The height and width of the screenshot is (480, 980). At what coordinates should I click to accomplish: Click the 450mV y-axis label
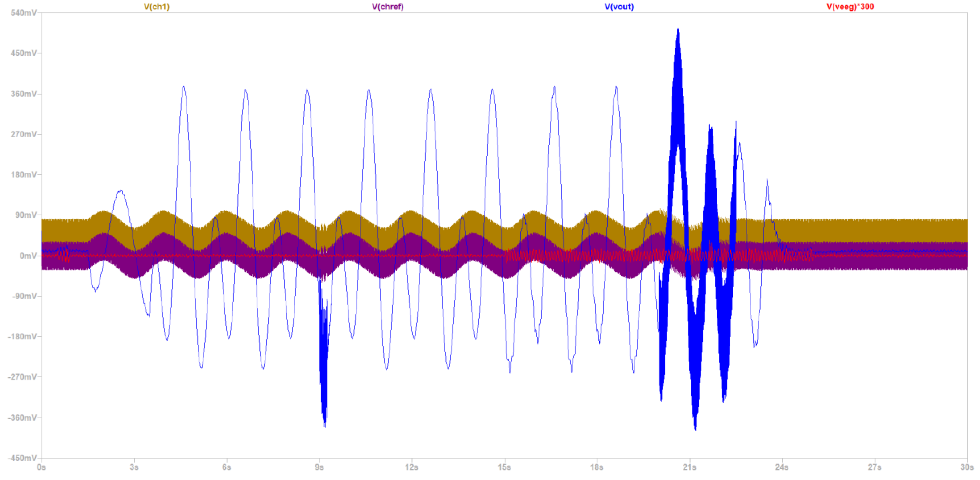point(24,53)
